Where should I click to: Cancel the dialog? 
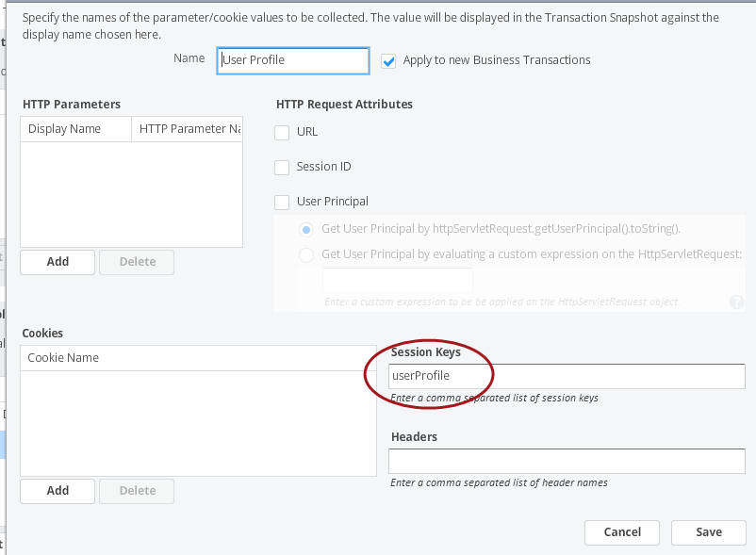click(x=621, y=532)
